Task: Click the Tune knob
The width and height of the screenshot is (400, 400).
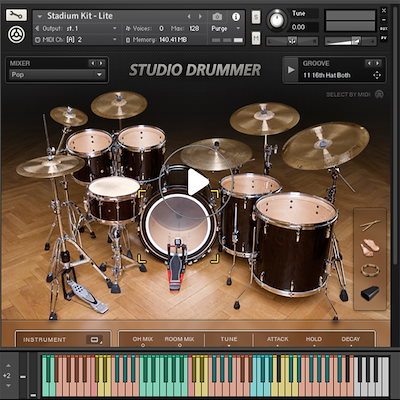Action: [x=276, y=19]
